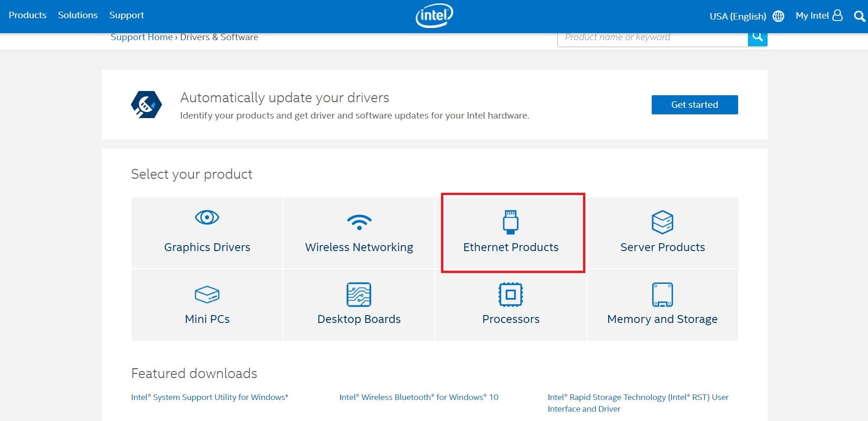Open Ethernet Products via its plug icon
Viewport: 868px width, 421px height.
click(x=511, y=222)
